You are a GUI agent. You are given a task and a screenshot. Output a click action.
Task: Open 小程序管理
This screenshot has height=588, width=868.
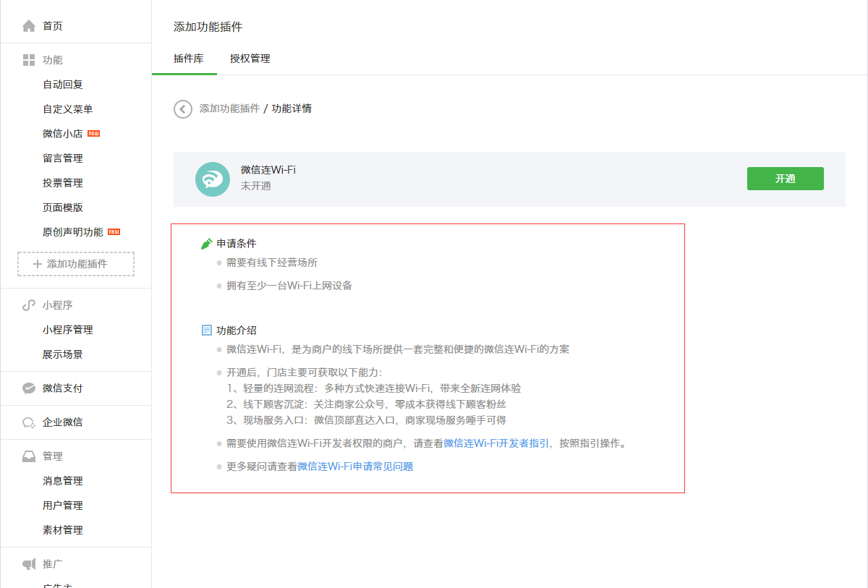(x=68, y=330)
